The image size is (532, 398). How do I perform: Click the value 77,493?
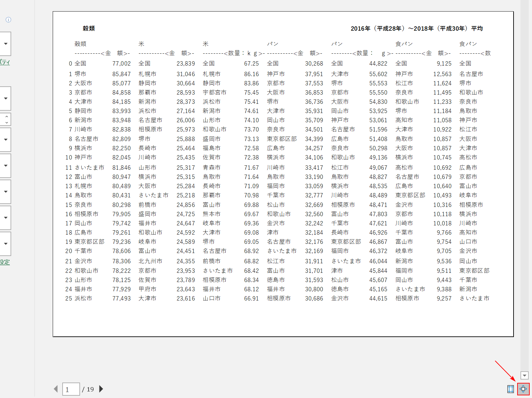(x=122, y=298)
